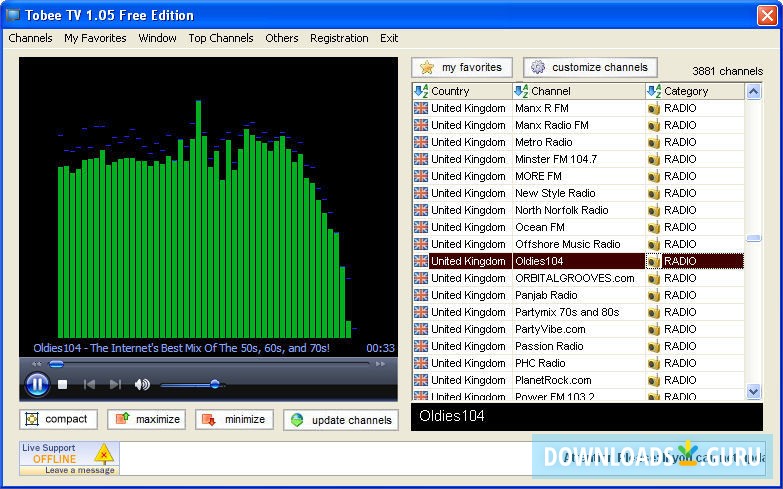
Task: Stop playback with the square stop button
Action: click(x=62, y=384)
